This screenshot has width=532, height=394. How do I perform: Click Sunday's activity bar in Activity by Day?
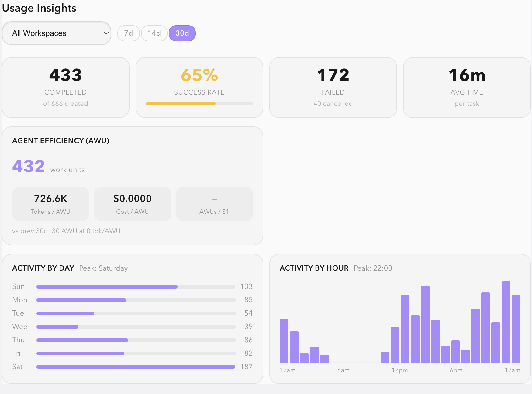(x=106, y=286)
